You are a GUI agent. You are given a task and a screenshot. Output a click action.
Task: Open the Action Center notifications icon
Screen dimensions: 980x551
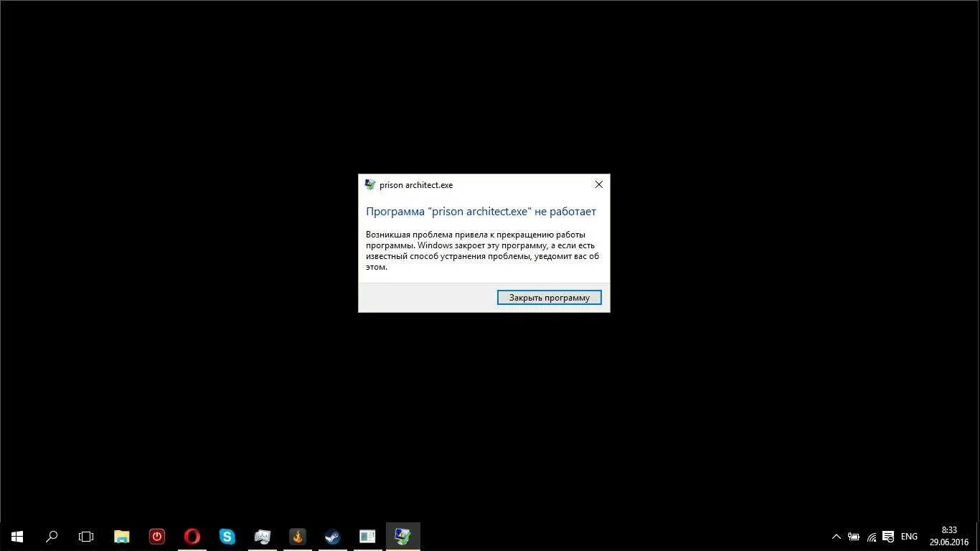[x=889, y=537]
